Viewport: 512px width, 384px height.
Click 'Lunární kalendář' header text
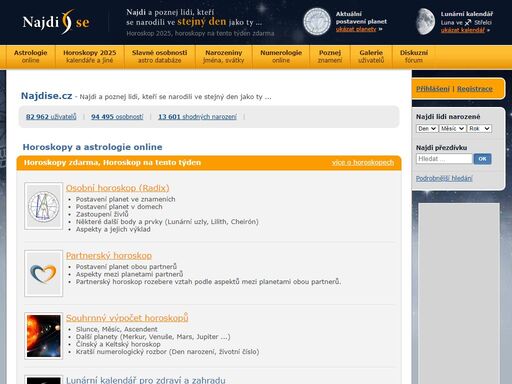tap(467, 14)
